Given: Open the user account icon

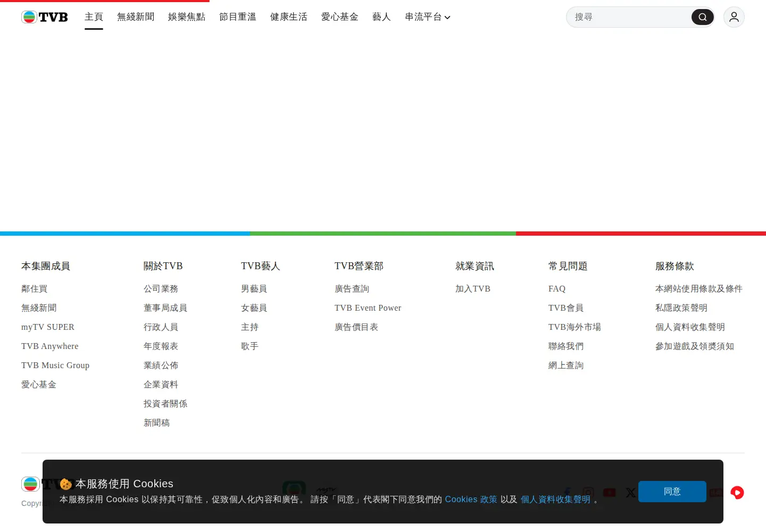Looking at the screenshot, I should (x=734, y=17).
